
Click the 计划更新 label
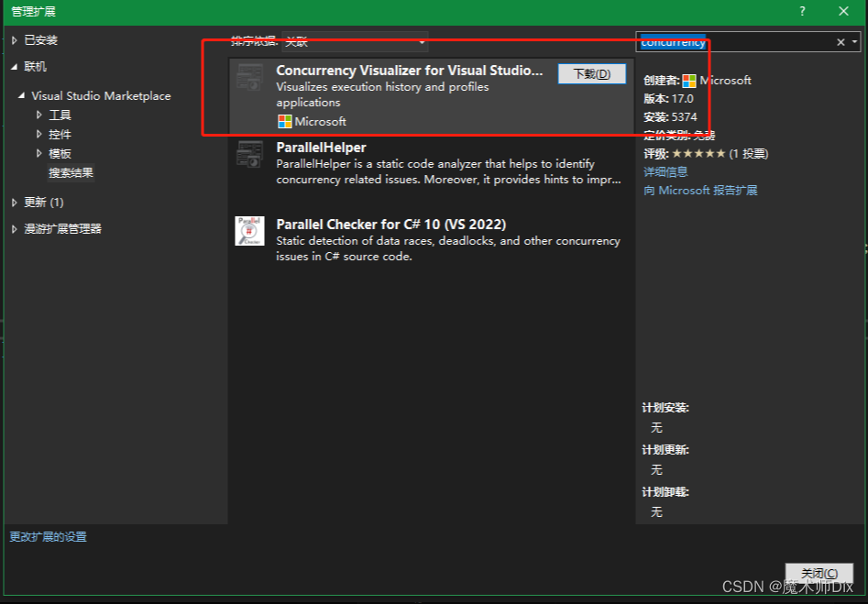(665, 450)
